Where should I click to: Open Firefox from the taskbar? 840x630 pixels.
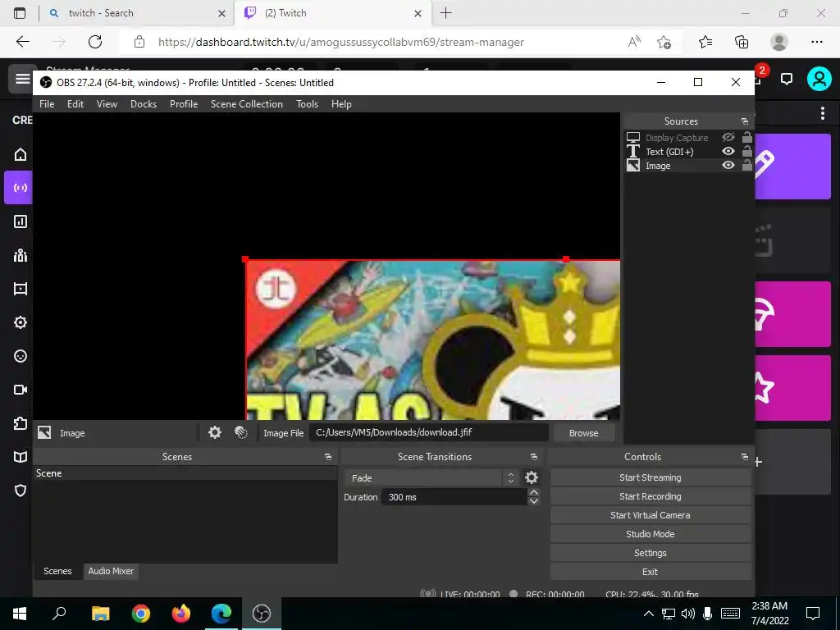pos(181,613)
